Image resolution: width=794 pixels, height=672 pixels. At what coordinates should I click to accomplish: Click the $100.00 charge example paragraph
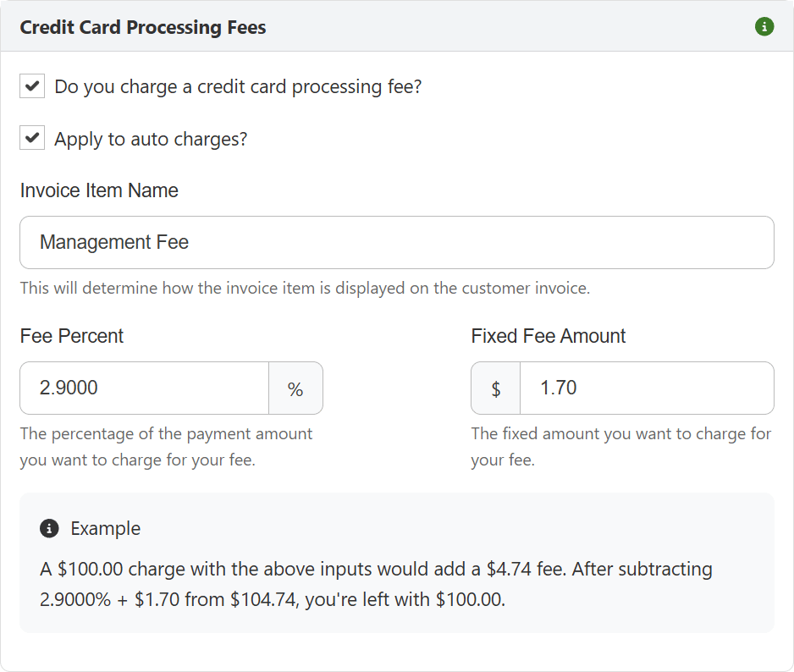(376, 584)
